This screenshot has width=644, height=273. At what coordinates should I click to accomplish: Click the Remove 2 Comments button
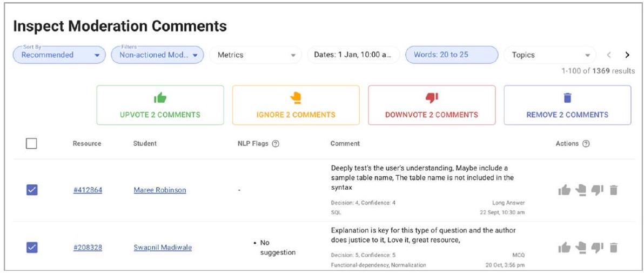point(567,105)
